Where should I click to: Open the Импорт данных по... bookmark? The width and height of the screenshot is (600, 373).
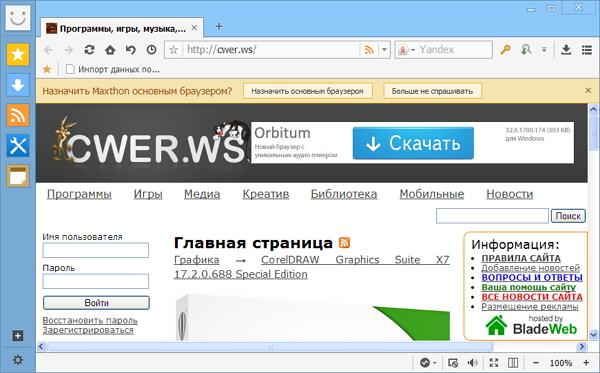pyautogui.click(x=113, y=69)
